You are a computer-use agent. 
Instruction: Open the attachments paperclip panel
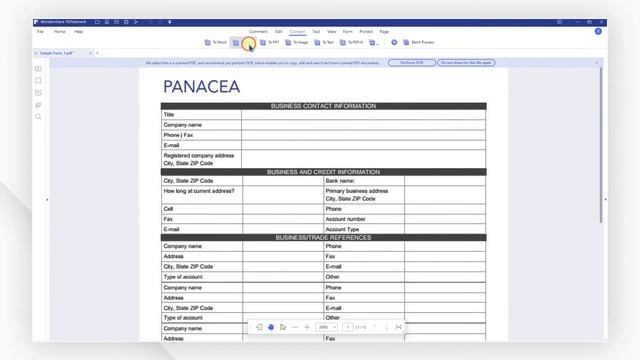point(38,105)
